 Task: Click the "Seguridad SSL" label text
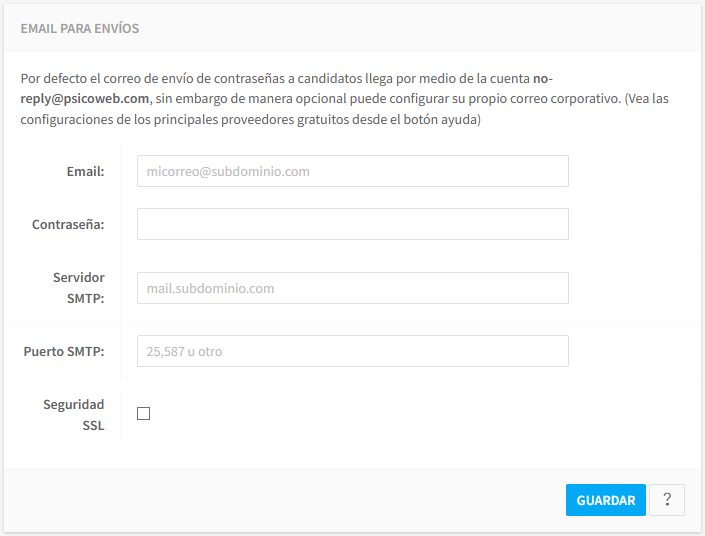74,414
